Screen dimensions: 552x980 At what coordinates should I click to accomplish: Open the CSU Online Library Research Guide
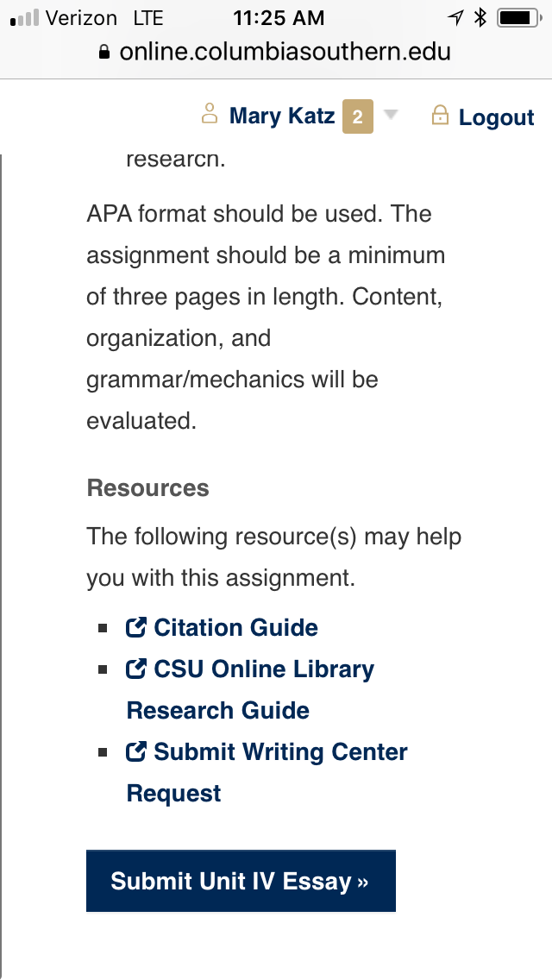pos(250,689)
